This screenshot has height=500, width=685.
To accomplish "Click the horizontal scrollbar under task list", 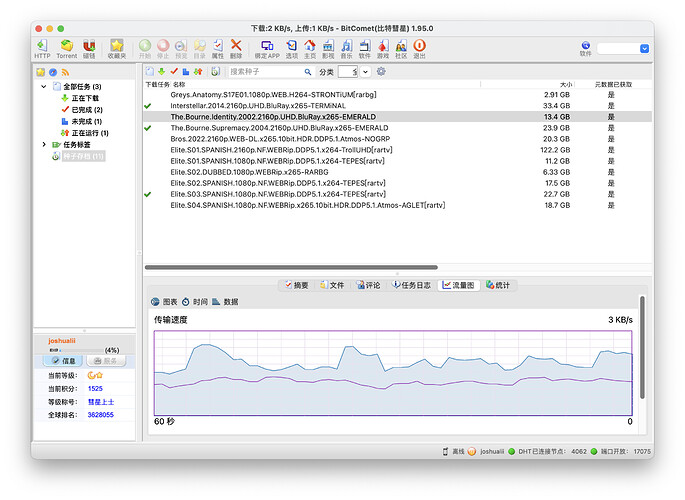I will [x=291, y=267].
